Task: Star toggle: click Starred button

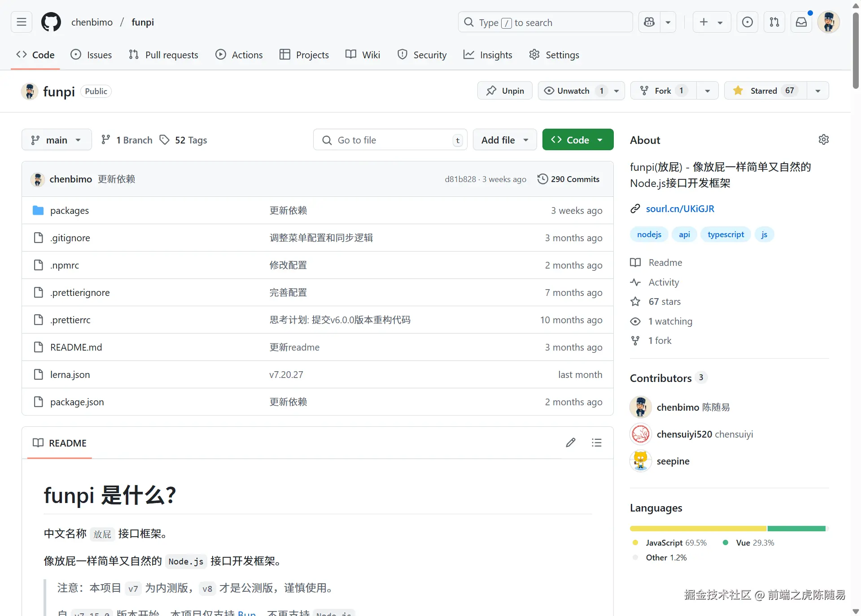Action: (765, 91)
